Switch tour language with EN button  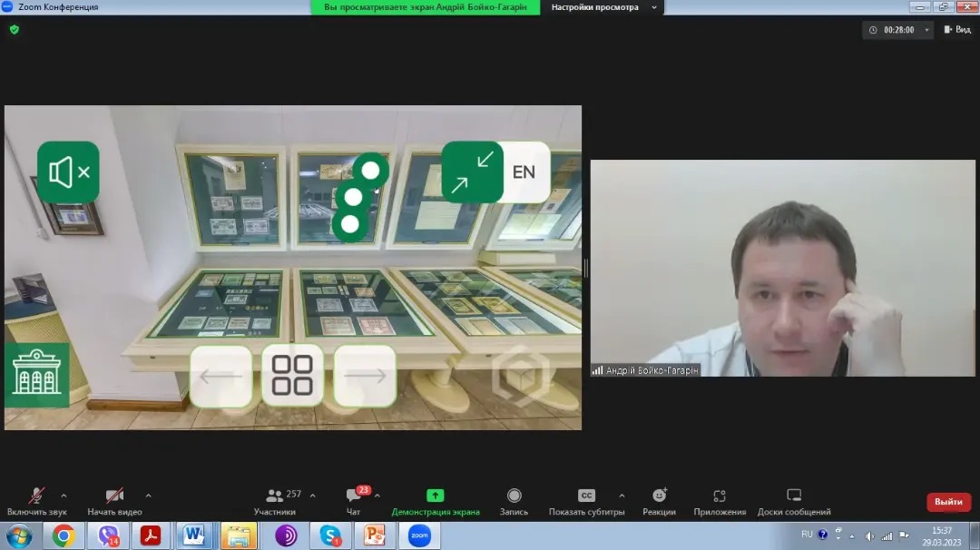[x=524, y=172]
